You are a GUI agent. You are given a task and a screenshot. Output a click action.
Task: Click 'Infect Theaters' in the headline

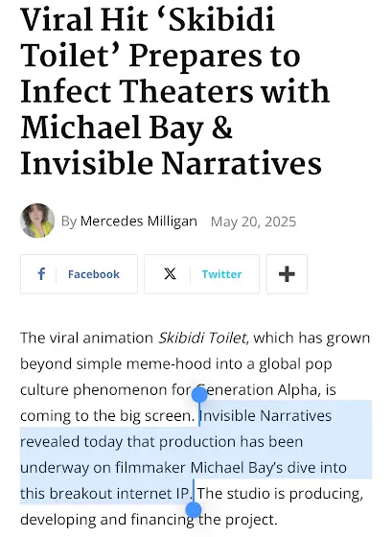click(137, 91)
